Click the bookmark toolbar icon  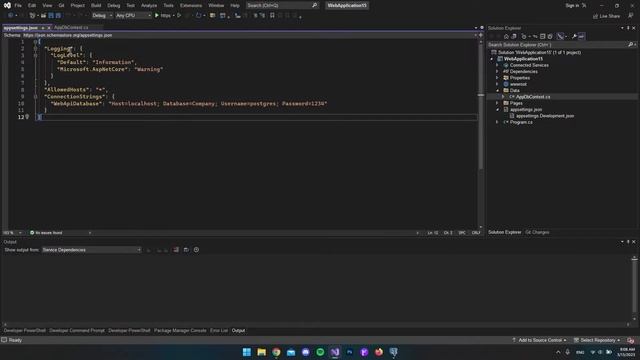click(x=272, y=16)
